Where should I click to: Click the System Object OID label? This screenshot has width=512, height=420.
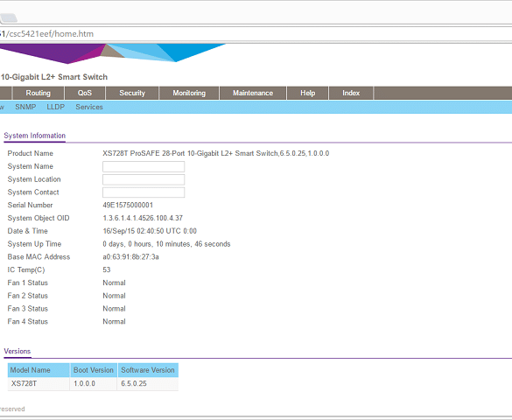click(x=39, y=218)
